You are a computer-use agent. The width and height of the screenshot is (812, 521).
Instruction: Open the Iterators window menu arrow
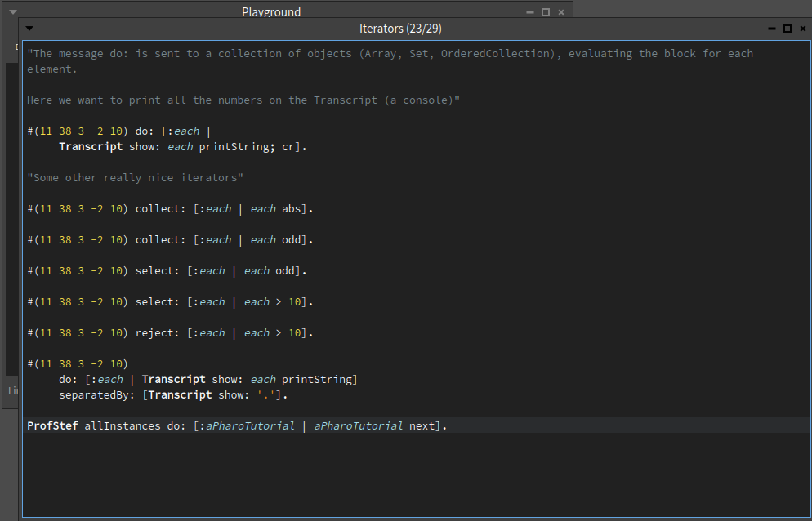pyautogui.click(x=29, y=29)
